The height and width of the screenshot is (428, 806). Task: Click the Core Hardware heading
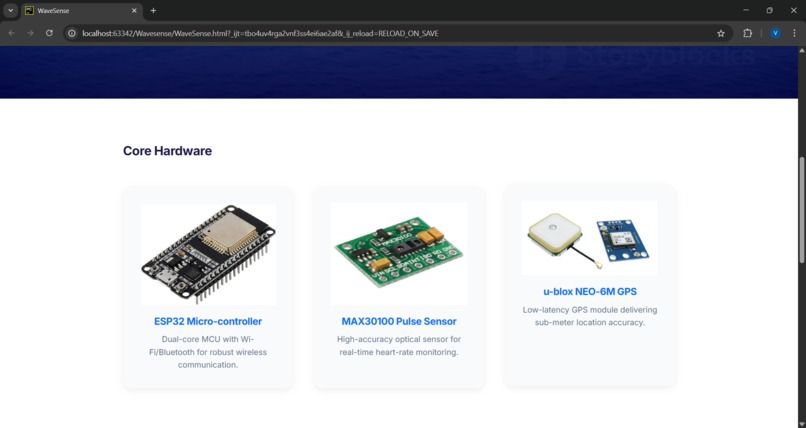(x=167, y=151)
